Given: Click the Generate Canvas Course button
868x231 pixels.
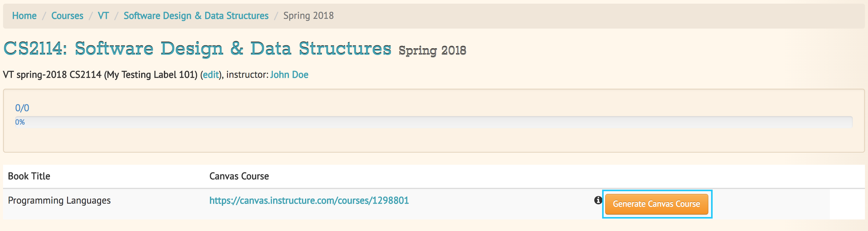Looking at the screenshot, I should point(656,204).
